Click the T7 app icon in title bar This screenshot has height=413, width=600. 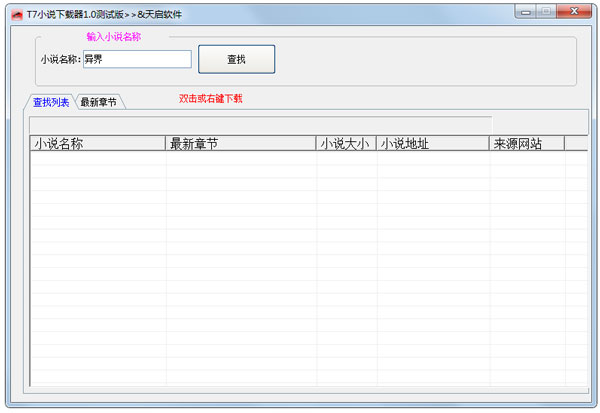[x=16, y=14]
